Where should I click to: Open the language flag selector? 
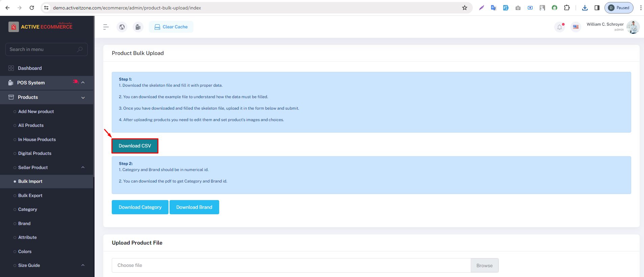(576, 27)
